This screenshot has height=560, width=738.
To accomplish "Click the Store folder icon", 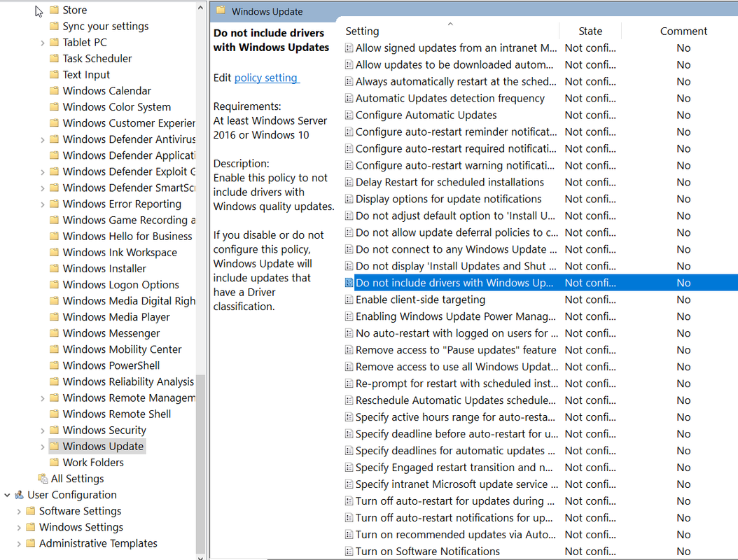I will (x=54, y=10).
